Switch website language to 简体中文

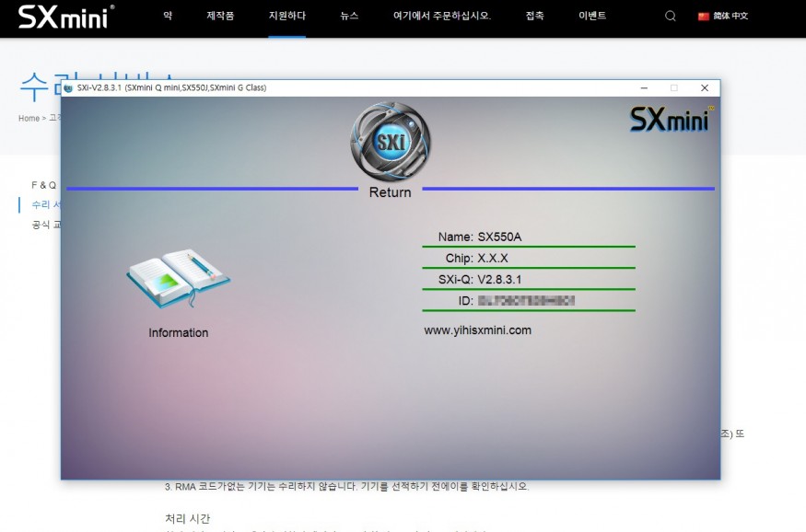tap(730, 16)
